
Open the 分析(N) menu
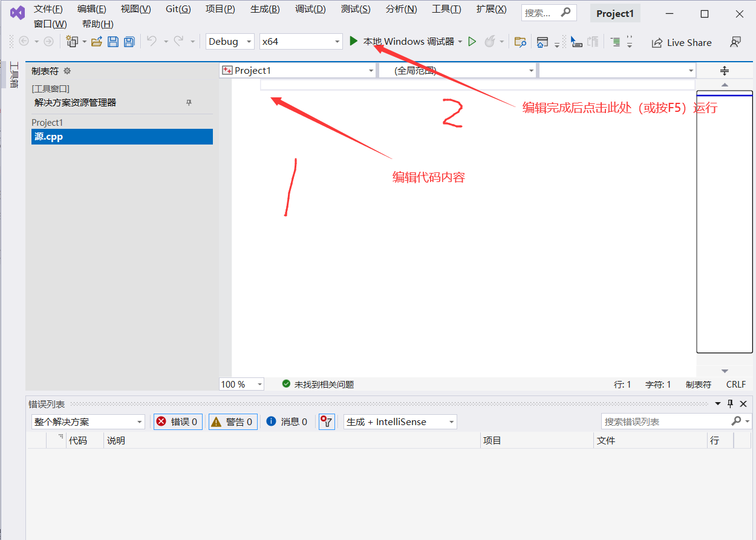401,9
